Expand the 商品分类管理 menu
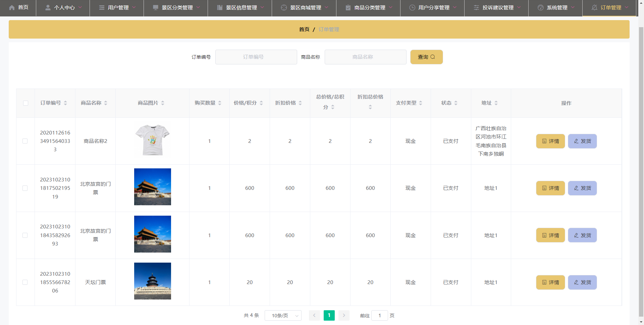Screen dimensions: 644x325 [368, 7]
